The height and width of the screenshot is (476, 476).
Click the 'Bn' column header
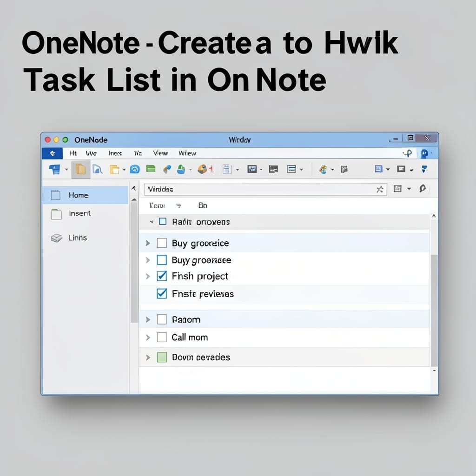tap(203, 206)
